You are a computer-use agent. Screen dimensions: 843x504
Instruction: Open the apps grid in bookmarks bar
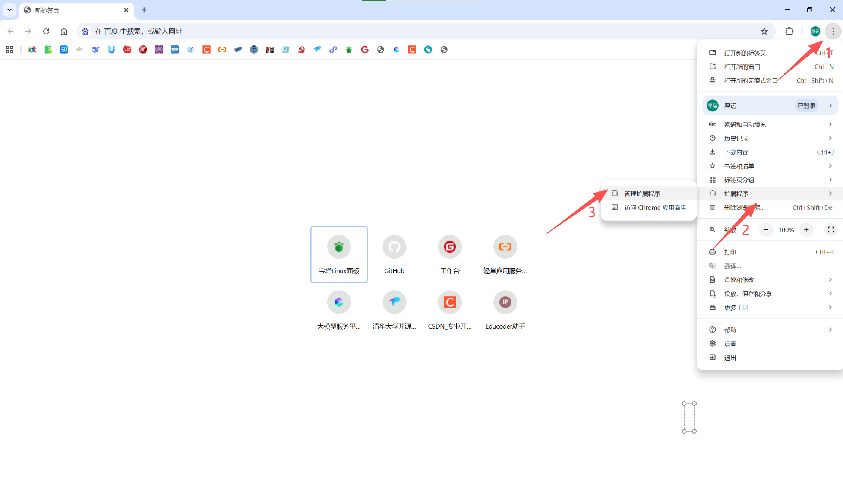pos(10,50)
